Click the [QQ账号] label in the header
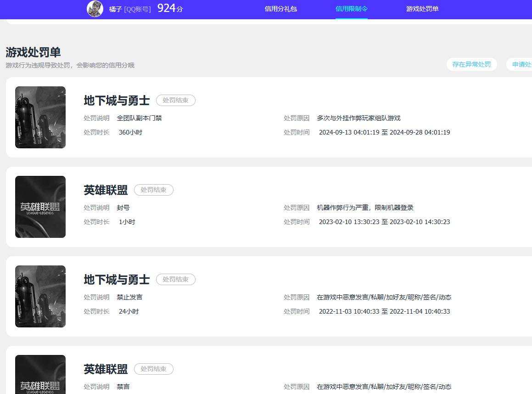532x394 pixels. 137,9
